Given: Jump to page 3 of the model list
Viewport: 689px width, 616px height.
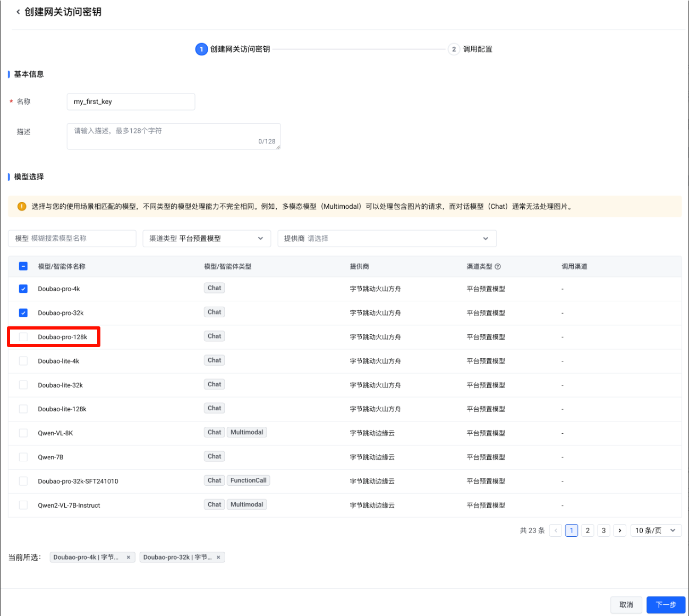Looking at the screenshot, I should (603, 530).
